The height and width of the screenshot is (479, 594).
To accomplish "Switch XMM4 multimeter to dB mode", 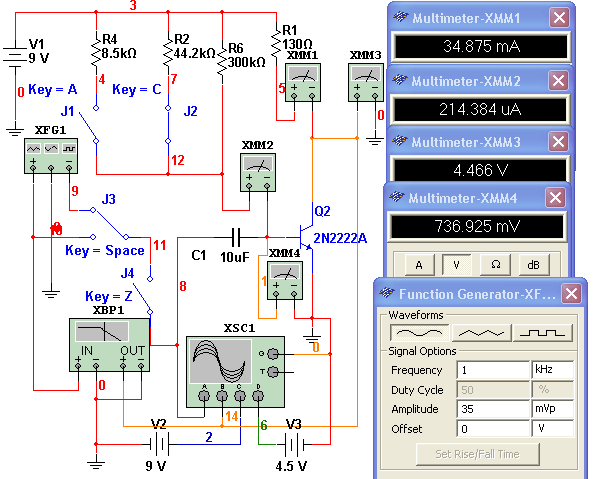I will tap(533, 265).
